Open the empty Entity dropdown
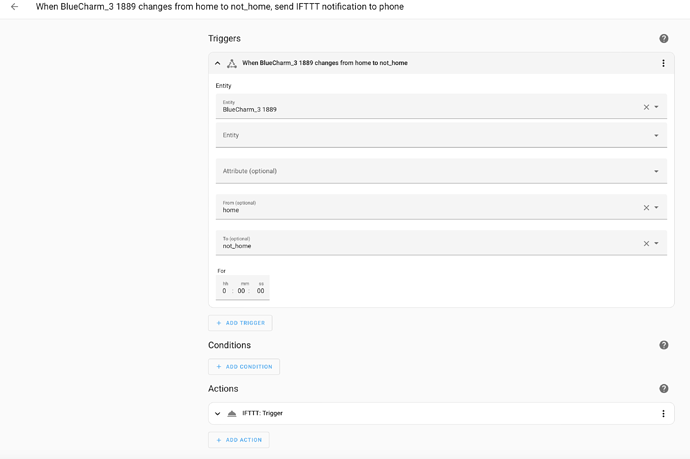The width and height of the screenshot is (690, 459). 657,136
